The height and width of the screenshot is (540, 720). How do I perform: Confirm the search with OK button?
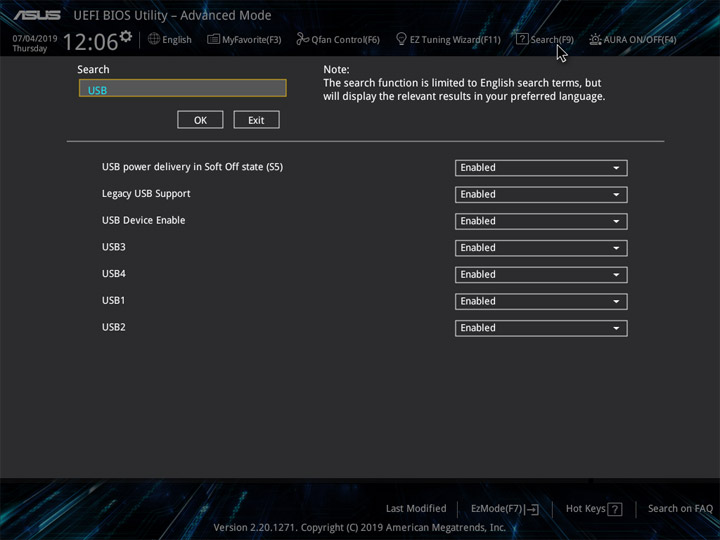[x=200, y=120]
